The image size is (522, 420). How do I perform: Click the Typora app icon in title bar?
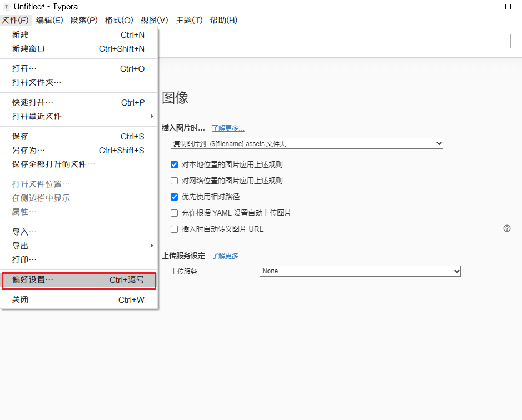(x=6, y=7)
